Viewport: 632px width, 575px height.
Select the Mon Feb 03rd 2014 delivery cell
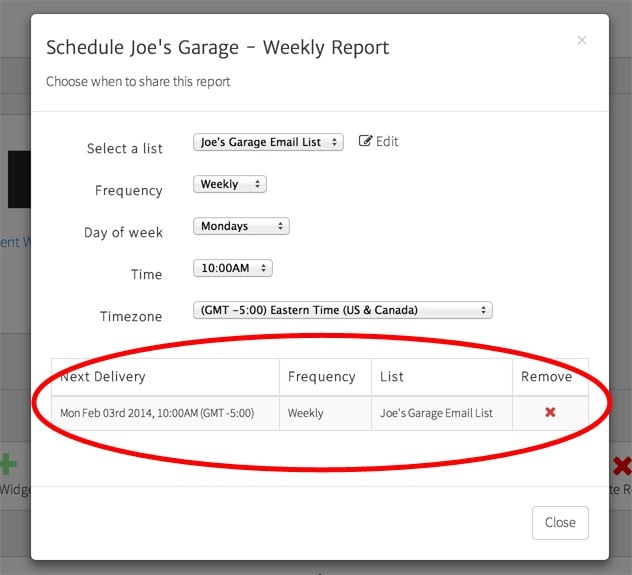click(x=165, y=413)
